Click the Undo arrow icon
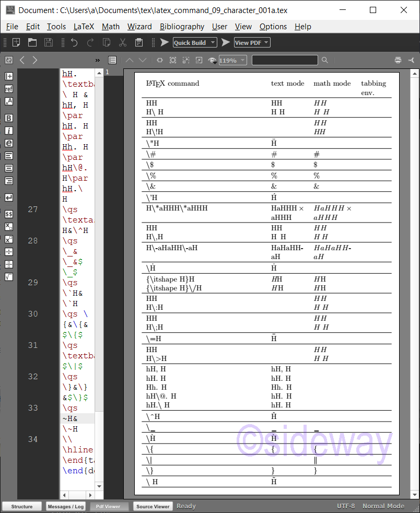The image size is (420, 513). click(x=74, y=43)
